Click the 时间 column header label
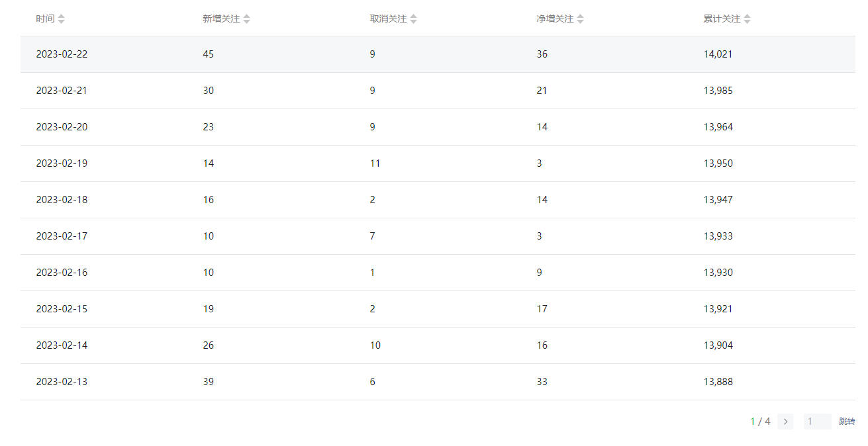The width and height of the screenshot is (868, 446). (45, 19)
